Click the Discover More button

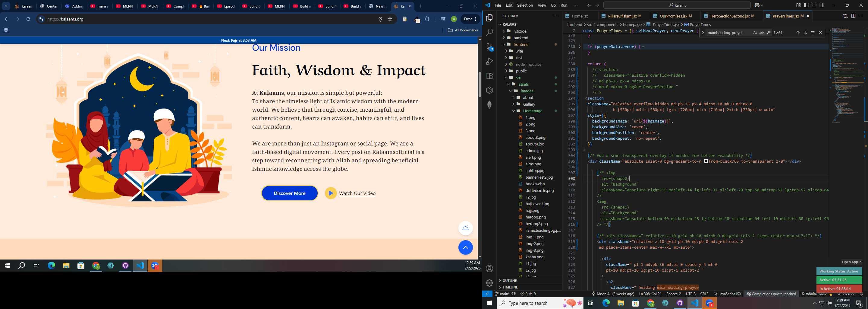point(289,193)
